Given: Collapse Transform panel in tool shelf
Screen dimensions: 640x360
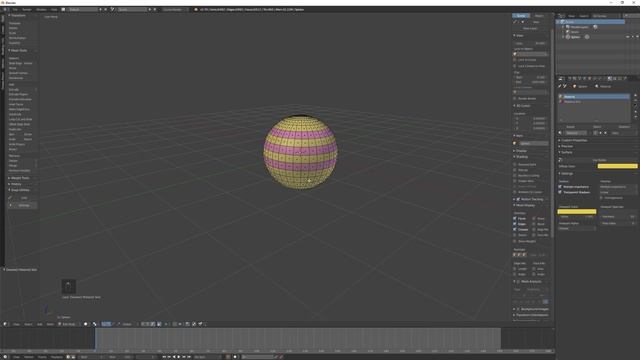Looking at the screenshot, I should click(x=18, y=15).
